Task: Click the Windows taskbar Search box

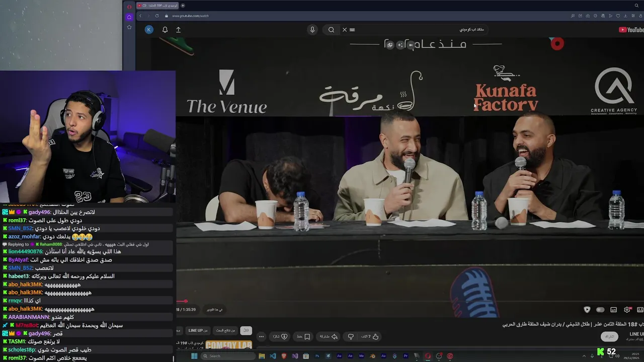Action: 227,356
